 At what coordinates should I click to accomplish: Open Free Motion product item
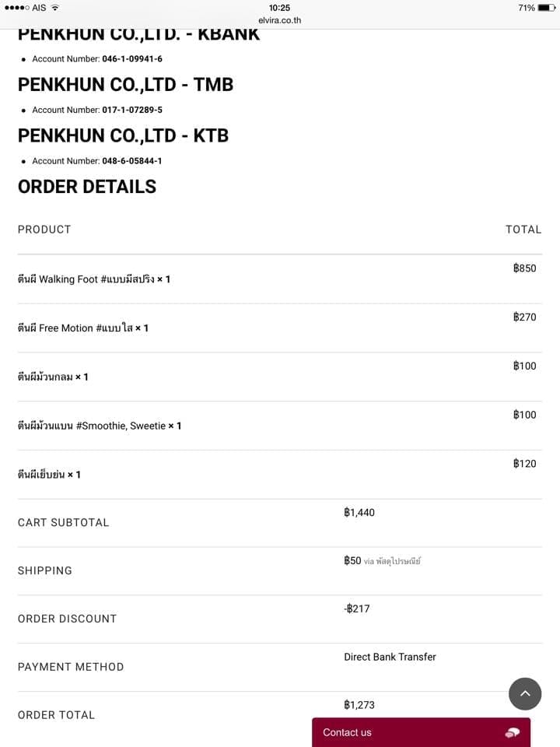pos(82,328)
